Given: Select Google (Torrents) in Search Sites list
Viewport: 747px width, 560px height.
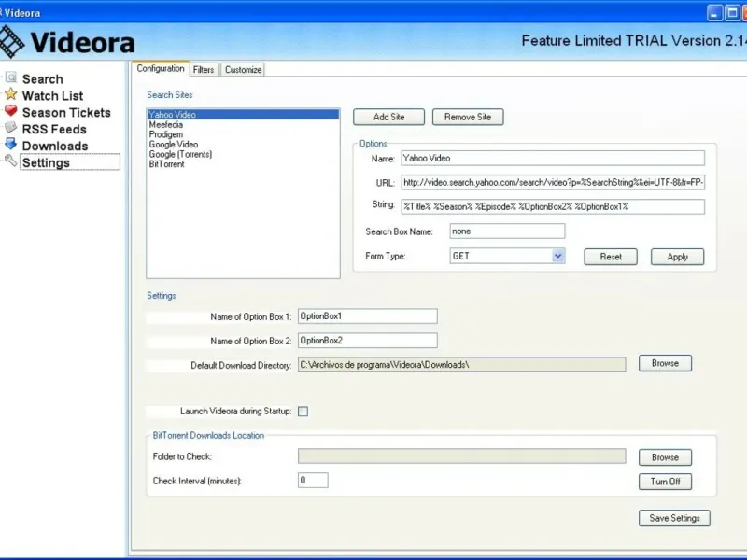Looking at the screenshot, I should (x=243, y=154).
